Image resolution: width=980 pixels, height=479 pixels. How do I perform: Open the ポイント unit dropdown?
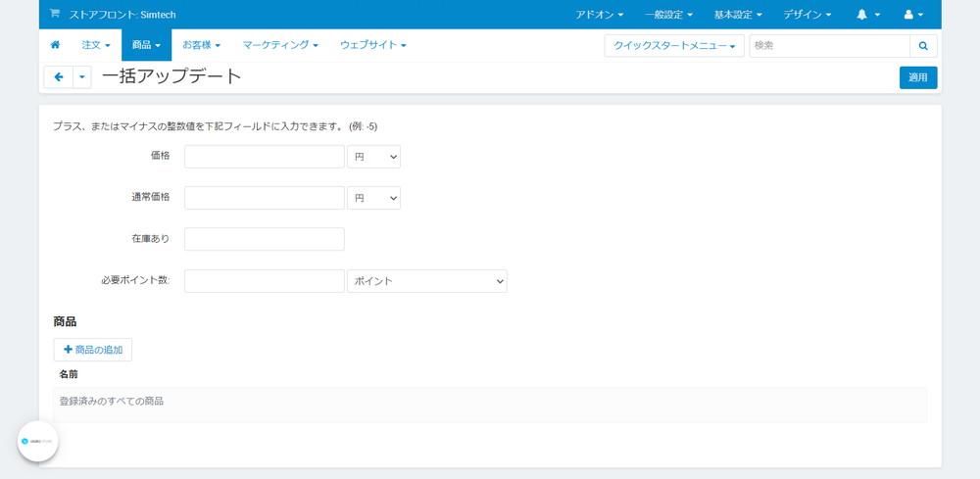click(x=427, y=281)
